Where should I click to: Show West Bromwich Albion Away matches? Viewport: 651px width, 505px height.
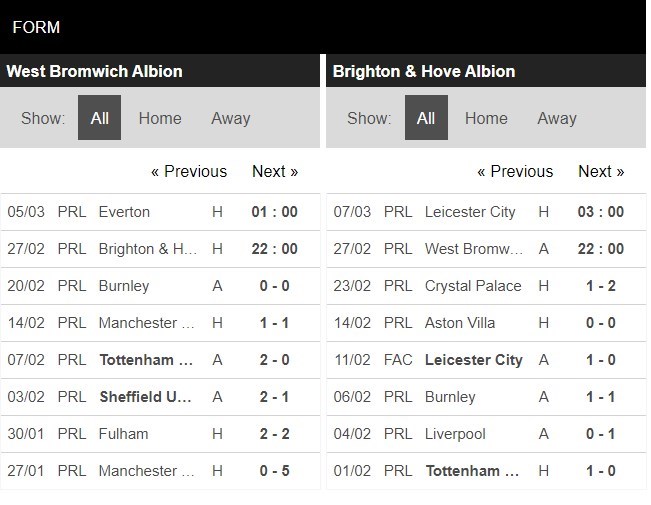coord(230,118)
